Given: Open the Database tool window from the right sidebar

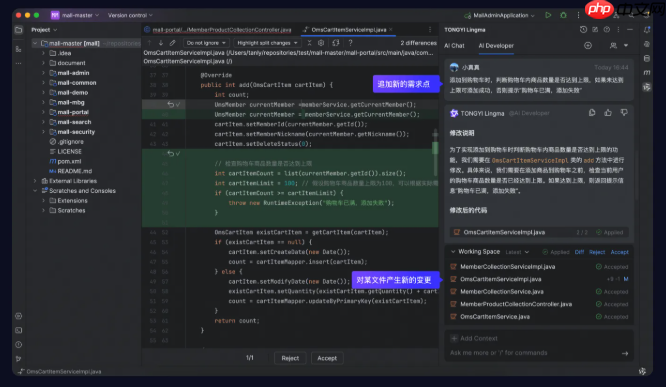Looking at the screenshot, I should (x=646, y=58).
